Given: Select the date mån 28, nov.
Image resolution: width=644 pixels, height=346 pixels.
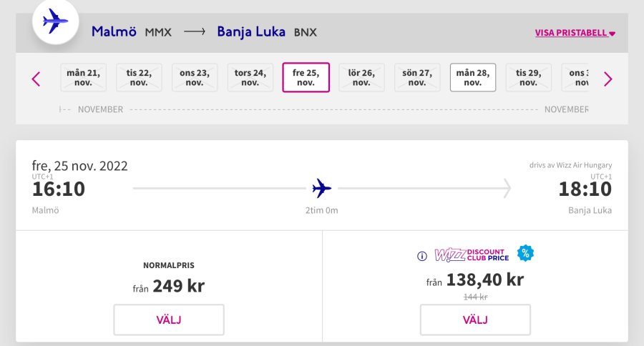Looking at the screenshot, I should 472,78.
